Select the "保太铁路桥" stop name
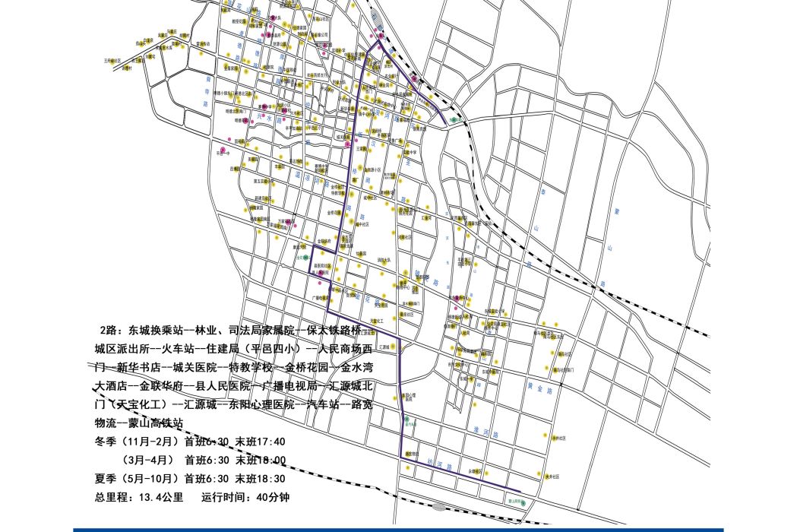This screenshot has height=532, width=797. 336,331
